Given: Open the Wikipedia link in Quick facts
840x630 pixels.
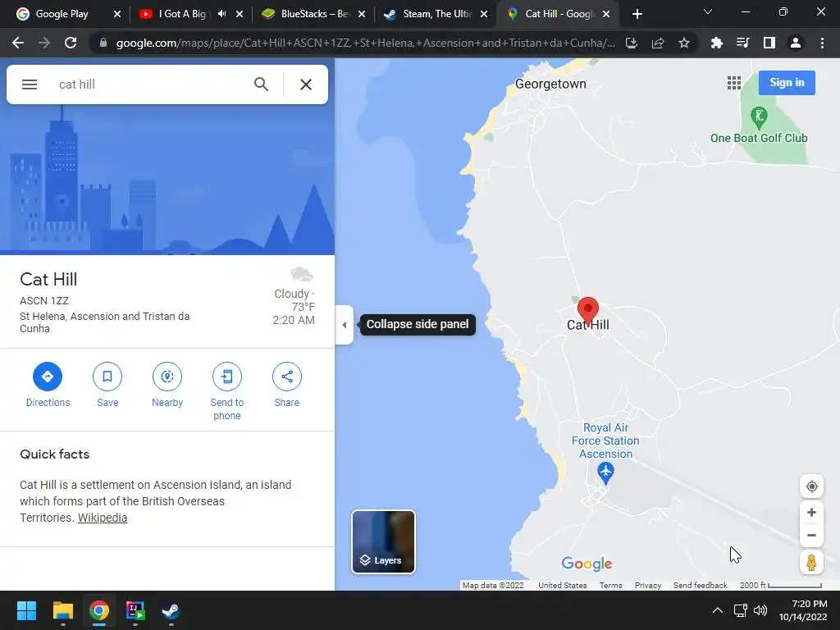Looking at the screenshot, I should pyautogui.click(x=103, y=518).
